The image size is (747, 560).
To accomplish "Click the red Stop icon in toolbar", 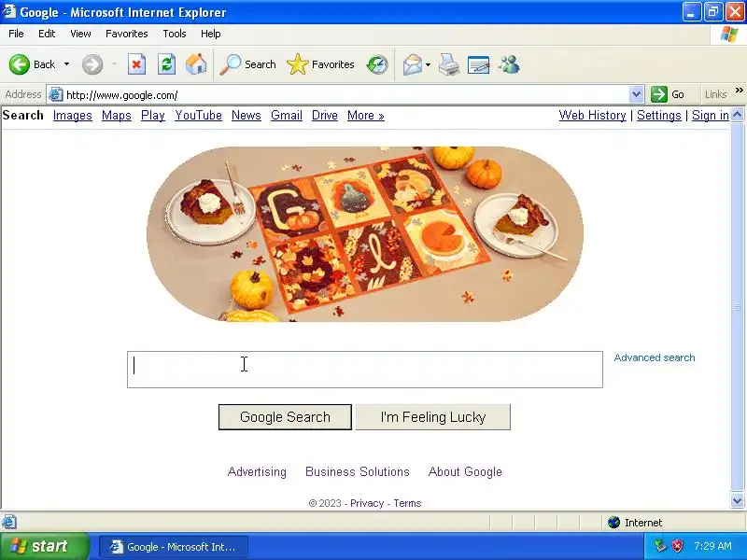I will [x=136, y=64].
